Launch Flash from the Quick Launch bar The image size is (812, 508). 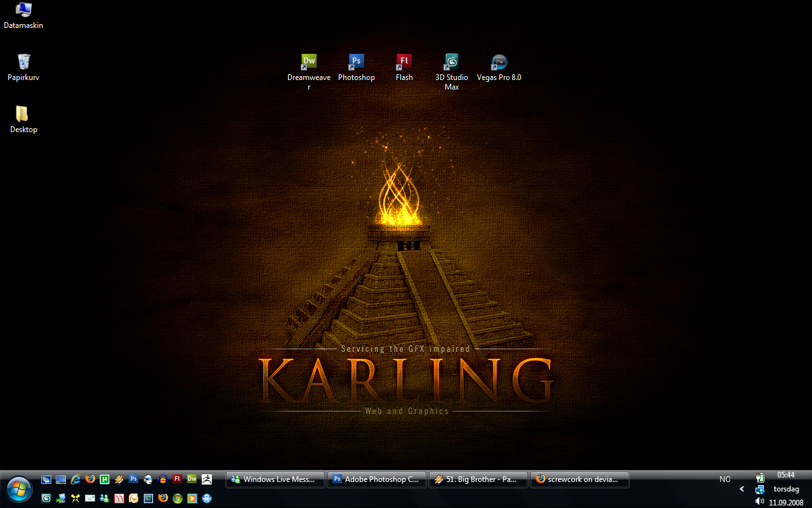[178, 479]
